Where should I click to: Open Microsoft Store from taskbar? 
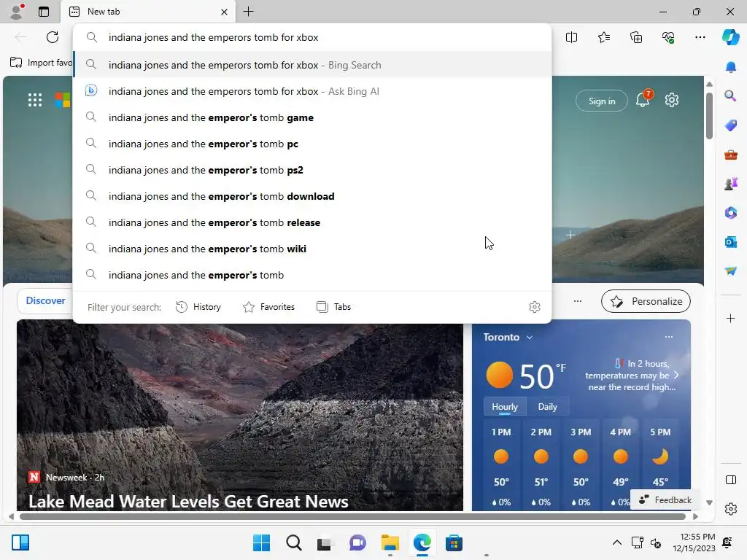coord(454,542)
